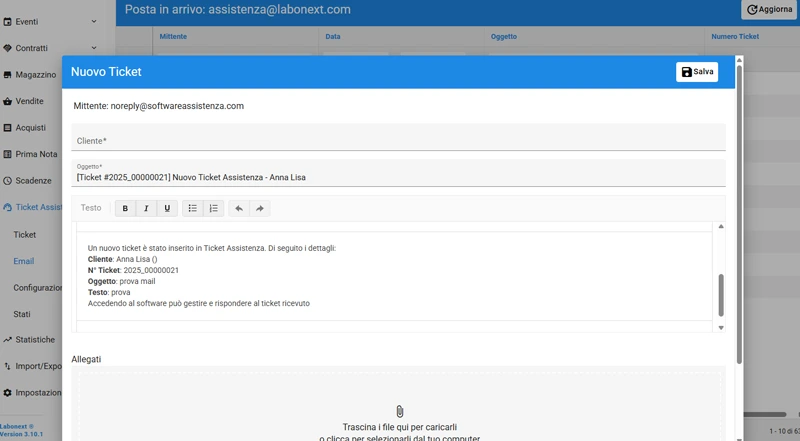Insert a numbered list
Viewport: 800px width, 441px height.
tap(213, 208)
